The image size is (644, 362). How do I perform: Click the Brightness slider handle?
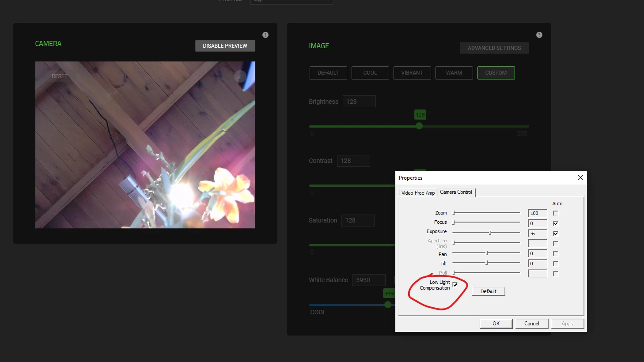point(419,126)
